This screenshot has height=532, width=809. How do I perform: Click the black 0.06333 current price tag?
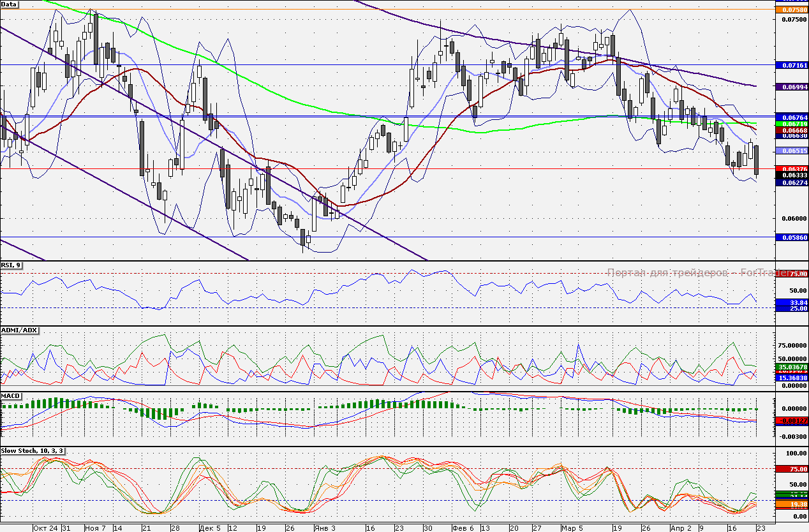791,175
